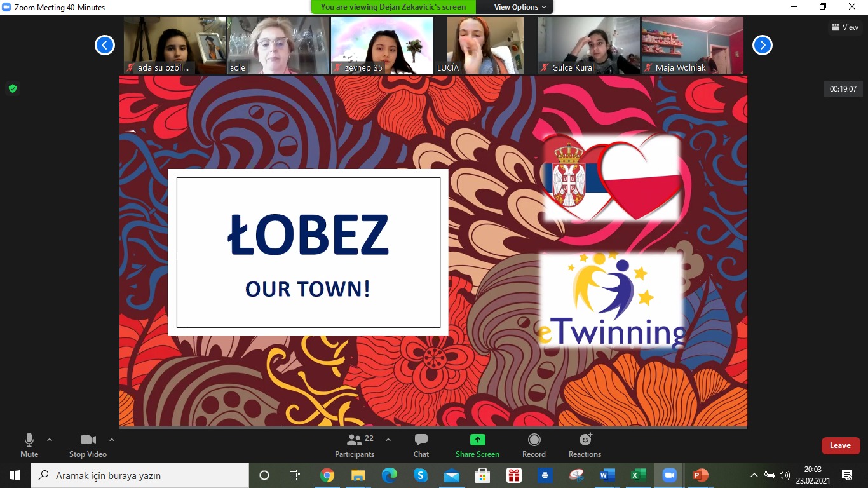This screenshot has width=868, height=488.
Task: Stop the camera video
Action: point(88,445)
